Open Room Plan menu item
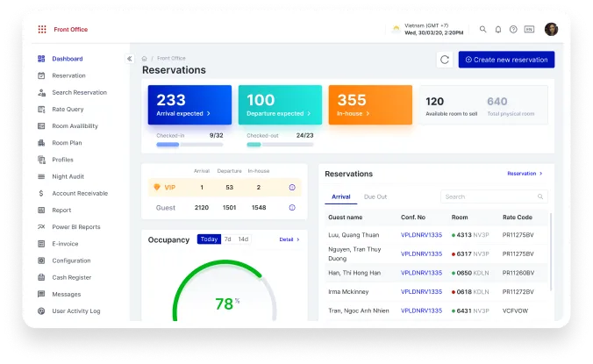 tap(67, 143)
